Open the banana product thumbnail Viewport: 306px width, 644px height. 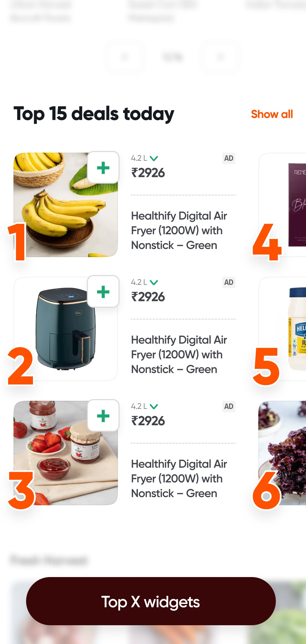click(x=66, y=205)
